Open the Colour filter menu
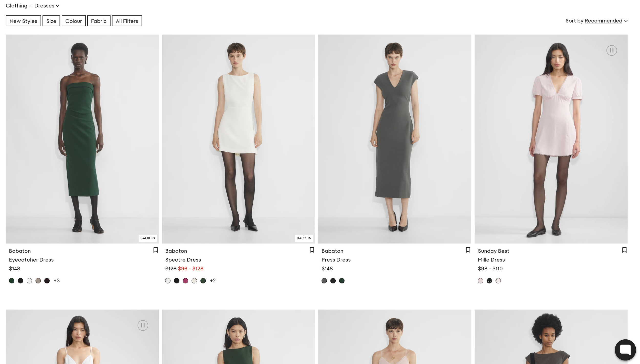This screenshot has width=640, height=364. [73, 21]
